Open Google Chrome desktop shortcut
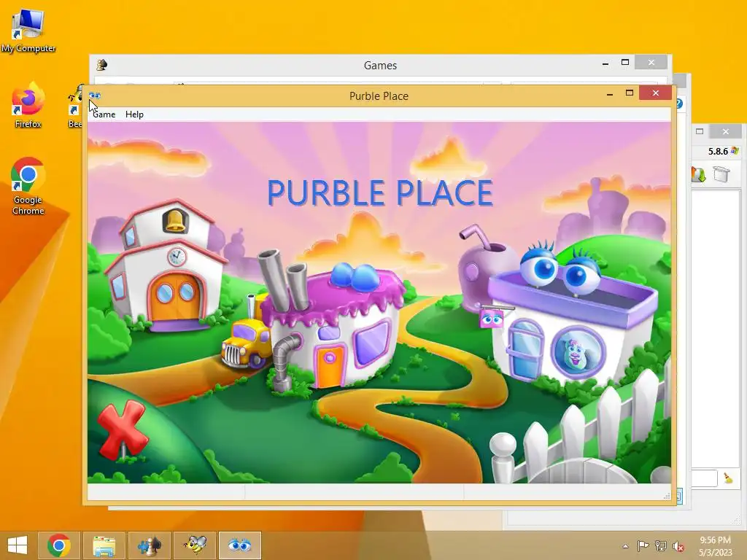This screenshot has height=560, width=747. coord(28,186)
